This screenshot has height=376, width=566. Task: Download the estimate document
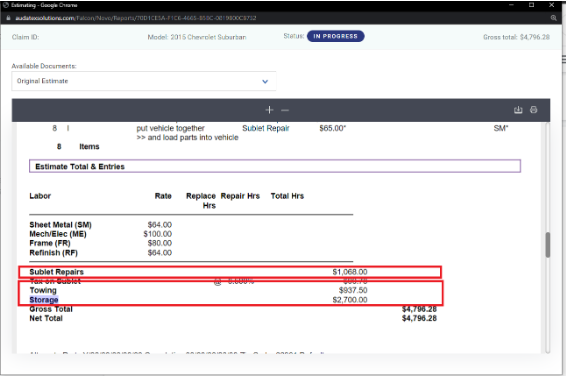518,110
